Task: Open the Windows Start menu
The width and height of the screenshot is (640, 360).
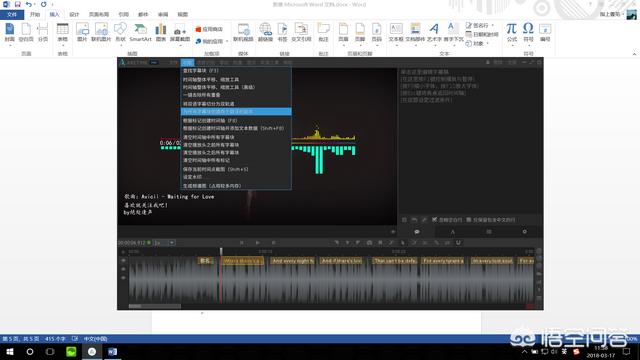Action: 10,351
